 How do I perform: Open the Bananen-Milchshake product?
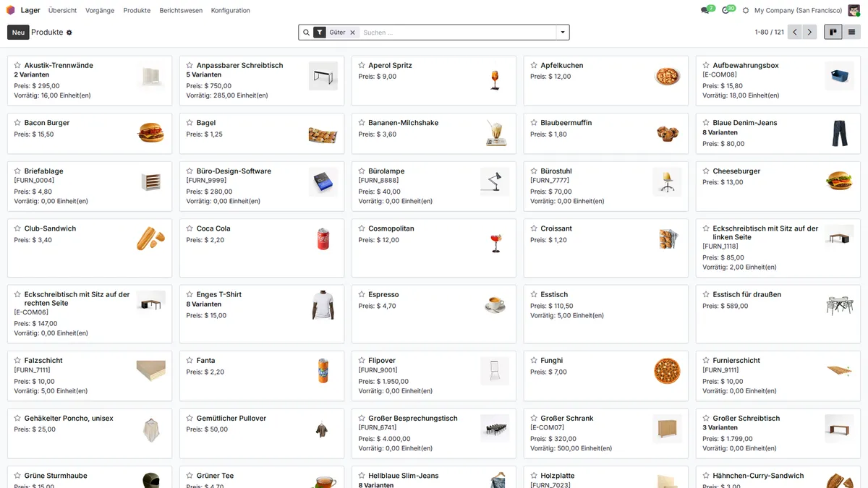434,133
